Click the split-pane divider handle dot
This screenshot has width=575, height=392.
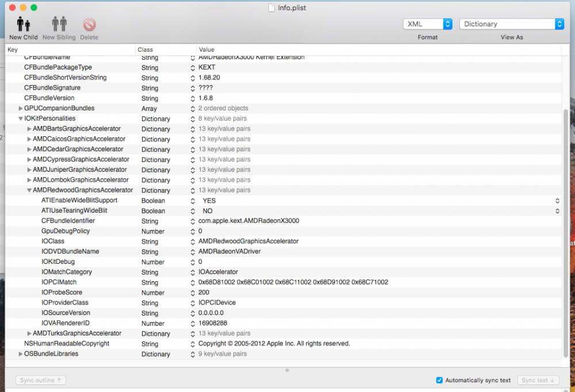(x=287, y=370)
